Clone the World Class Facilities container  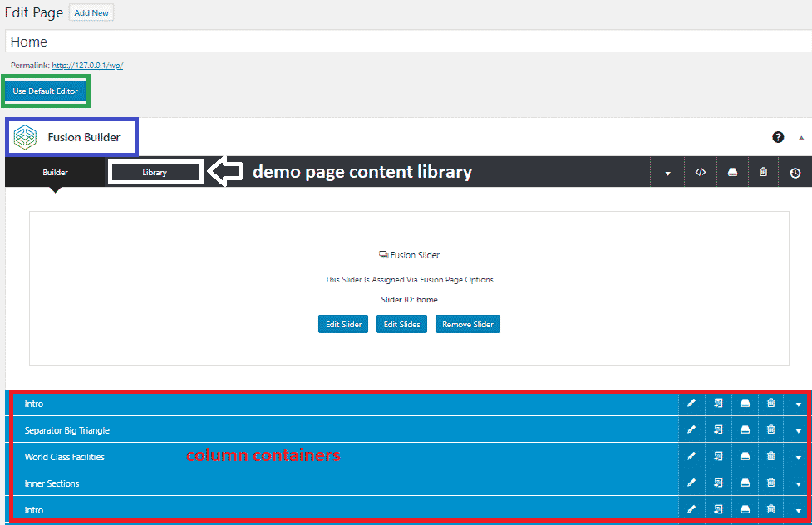718,457
